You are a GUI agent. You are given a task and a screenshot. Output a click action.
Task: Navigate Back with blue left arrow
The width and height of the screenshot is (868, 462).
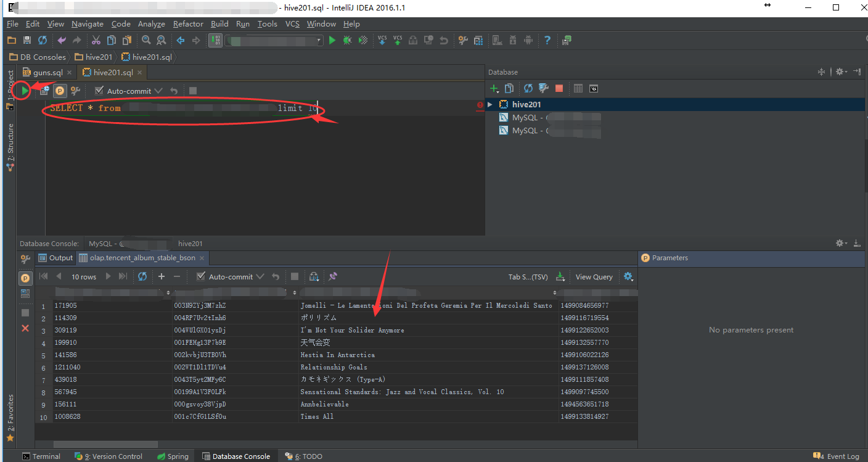click(x=181, y=40)
